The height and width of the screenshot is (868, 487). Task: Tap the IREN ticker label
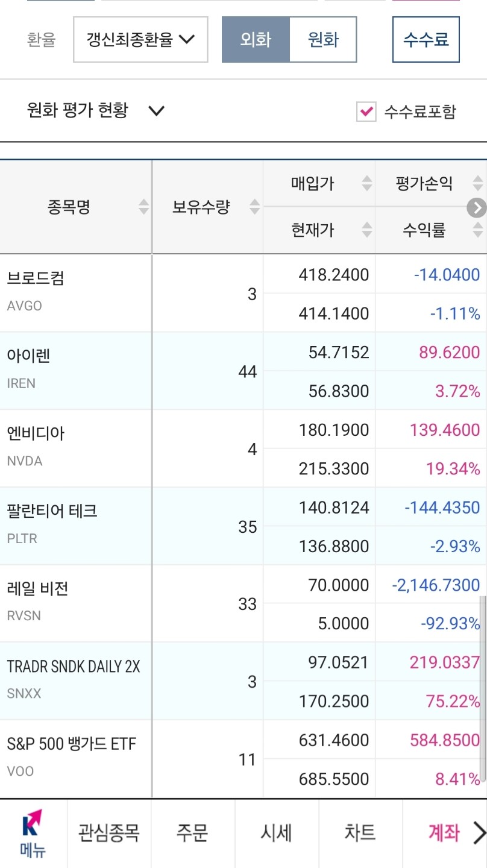[21, 383]
